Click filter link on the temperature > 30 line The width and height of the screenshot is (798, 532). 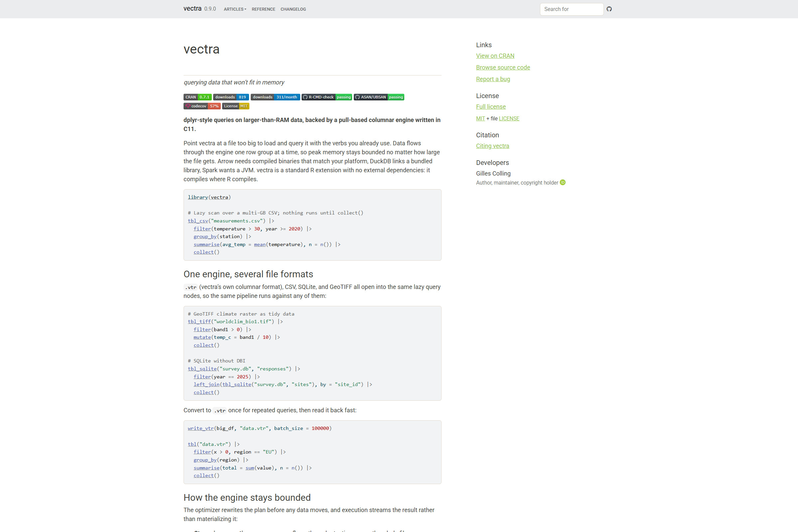[202, 229]
